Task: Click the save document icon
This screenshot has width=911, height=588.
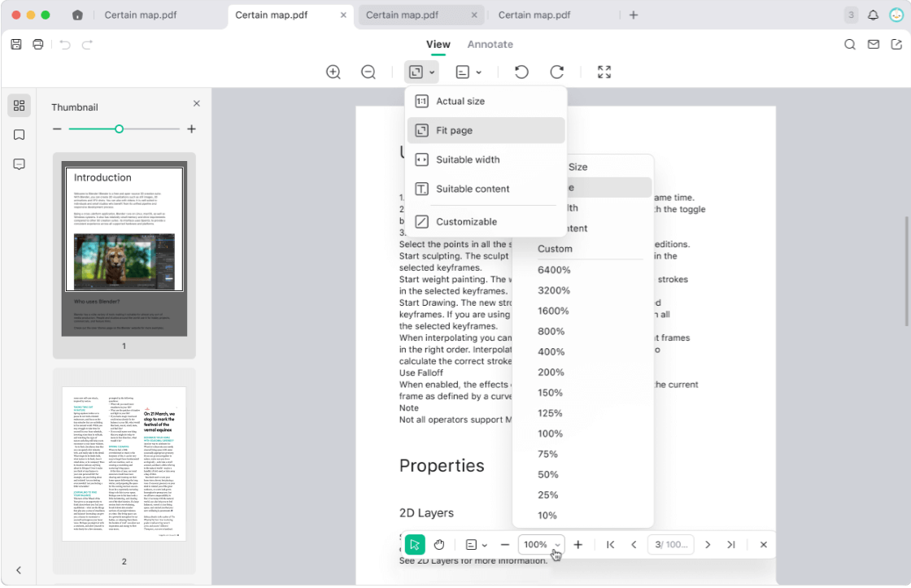Action: point(16,44)
